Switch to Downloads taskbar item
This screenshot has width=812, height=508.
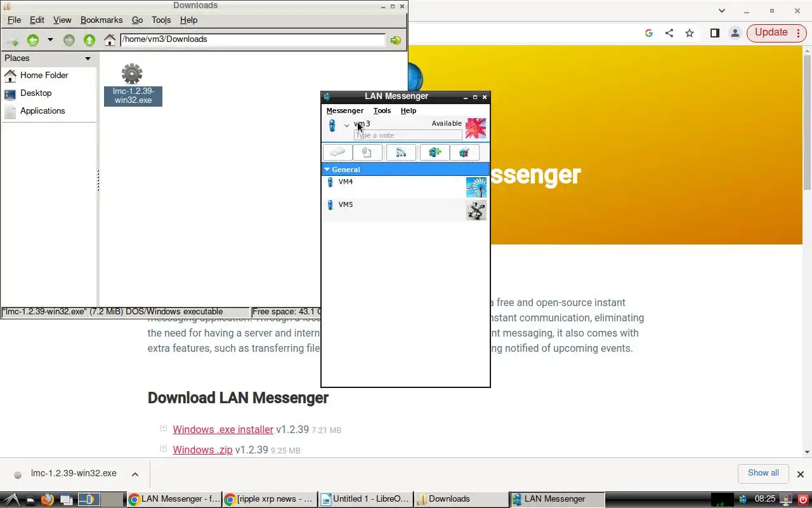tap(461, 499)
